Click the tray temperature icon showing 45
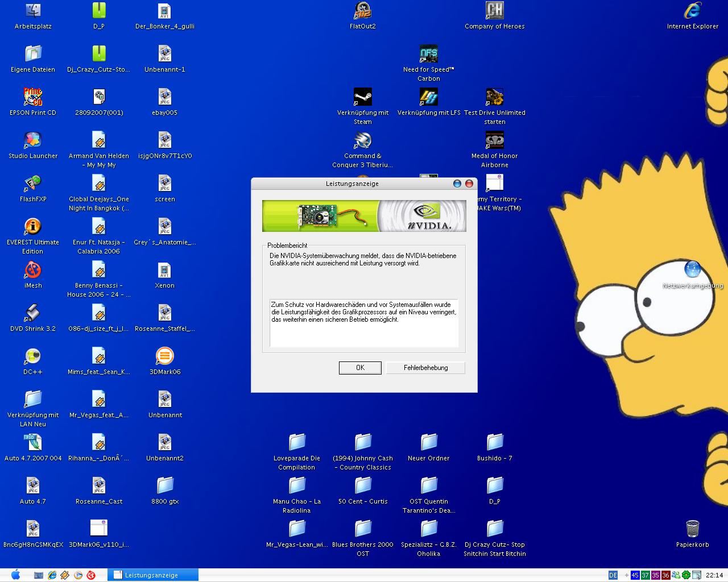The image size is (728, 582). [635, 575]
